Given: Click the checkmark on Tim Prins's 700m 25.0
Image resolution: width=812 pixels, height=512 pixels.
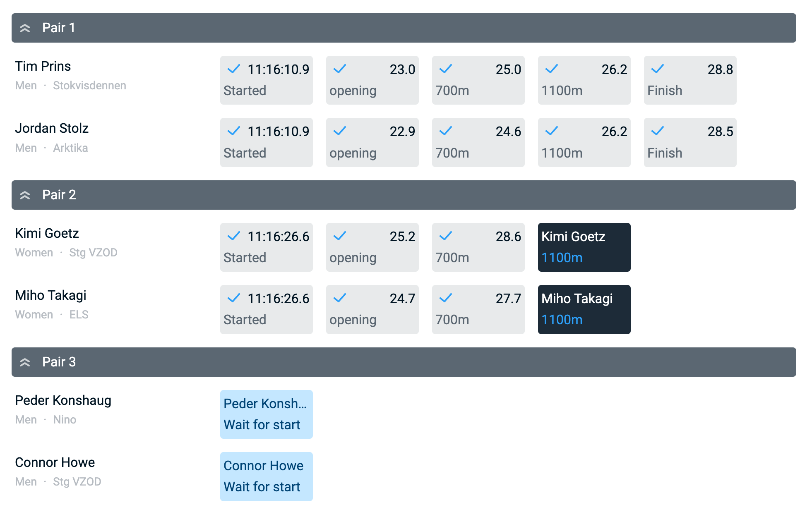Looking at the screenshot, I should [x=446, y=69].
